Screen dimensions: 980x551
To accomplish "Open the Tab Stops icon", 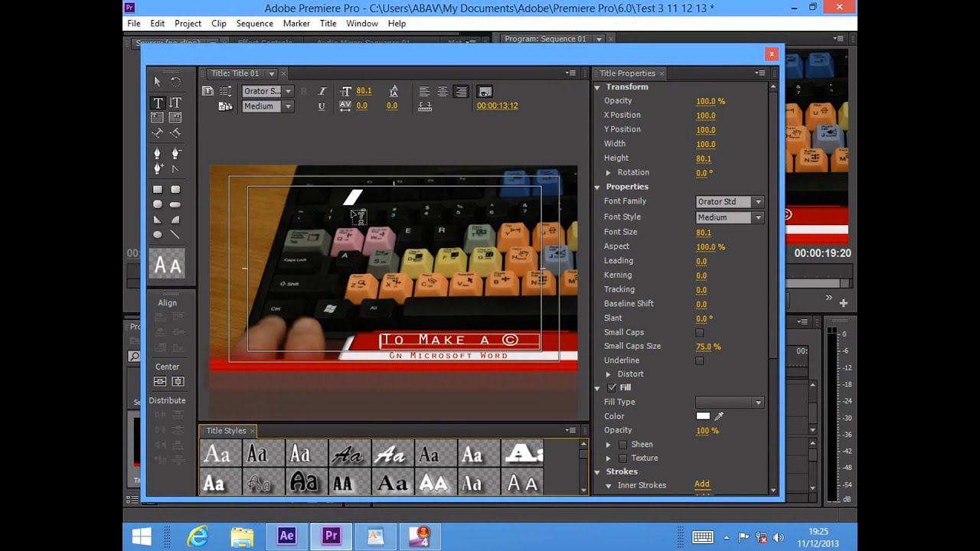I will (x=424, y=106).
